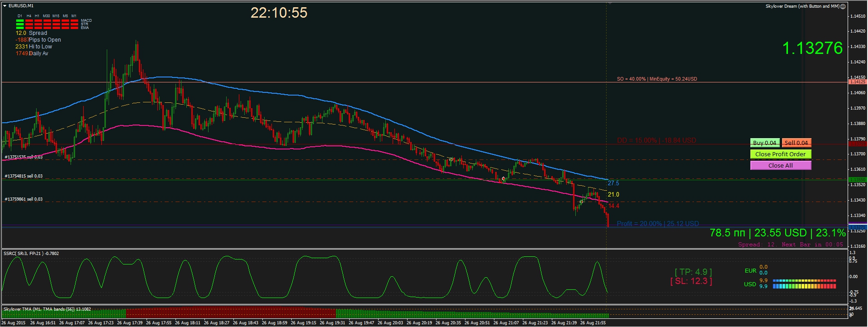Open the EURUSD,M1 chart dropdown arrow

coord(5,6)
